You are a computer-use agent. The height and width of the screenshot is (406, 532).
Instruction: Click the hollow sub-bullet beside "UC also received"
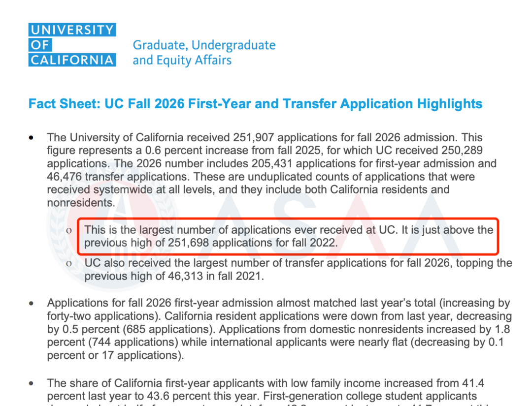(x=69, y=264)
